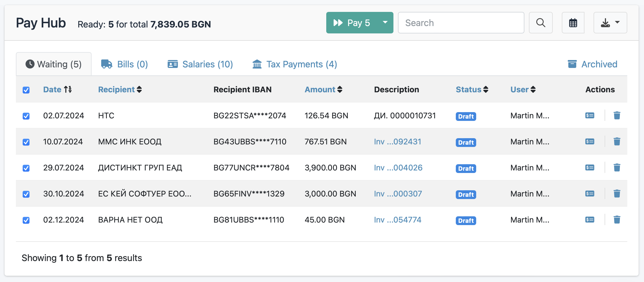644x282 pixels.
Task: Delete the НТС payment row
Action: 617,116
